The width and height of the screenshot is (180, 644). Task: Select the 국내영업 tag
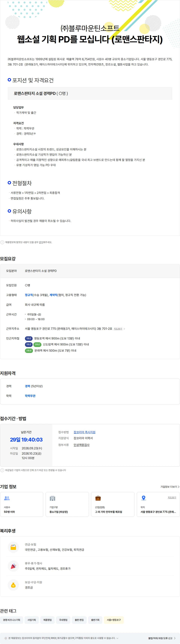pyautogui.click(x=63, y=620)
